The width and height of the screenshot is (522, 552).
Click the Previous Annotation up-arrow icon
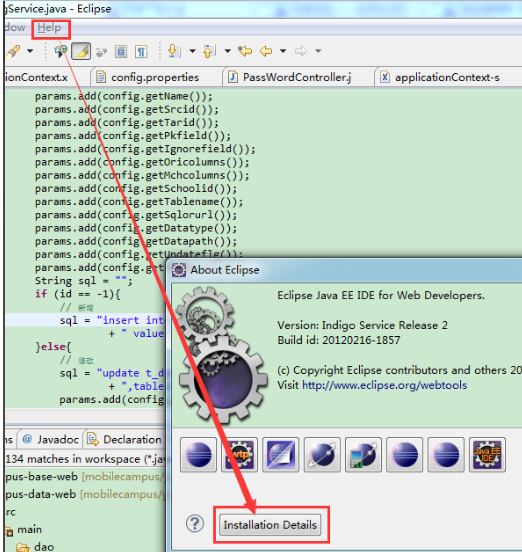click(x=209, y=51)
